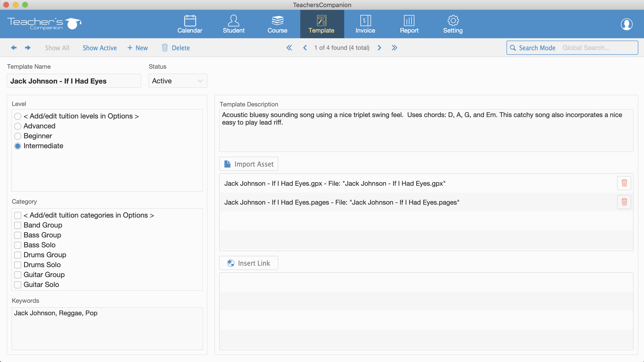644x362 pixels.
Task: Open the Setting gear icon
Action: point(453,21)
